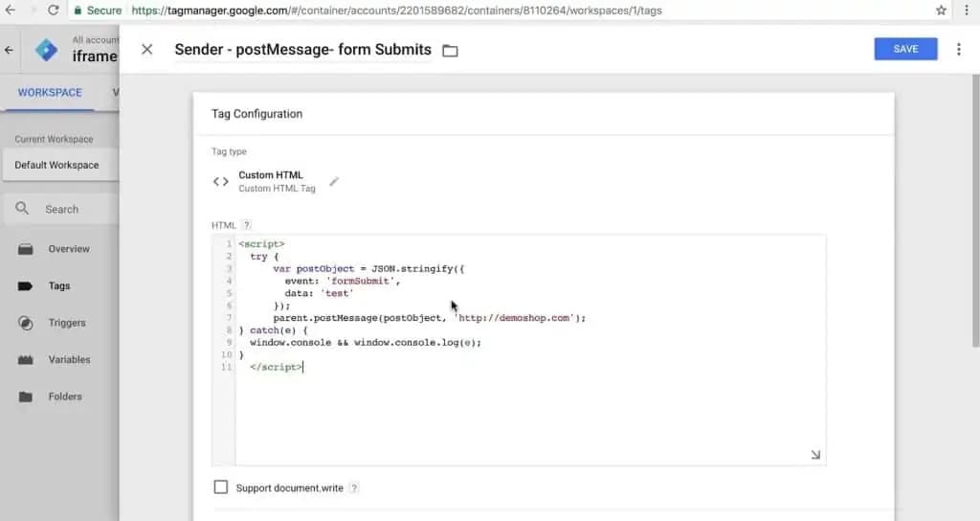Click the Google Tag Manager logo
The width and height of the screenshot is (980, 521).
pyautogui.click(x=46, y=50)
